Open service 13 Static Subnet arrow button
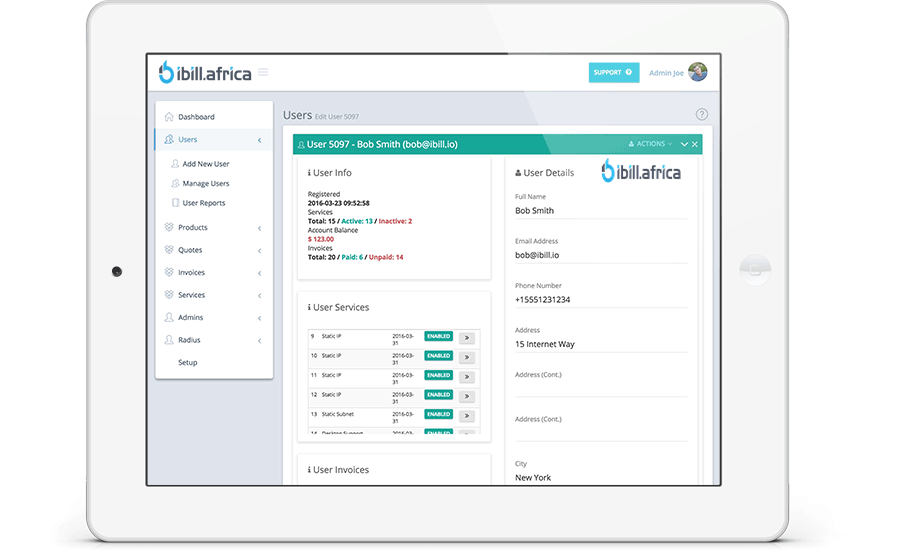The image size is (912, 551). [x=466, y=416]
